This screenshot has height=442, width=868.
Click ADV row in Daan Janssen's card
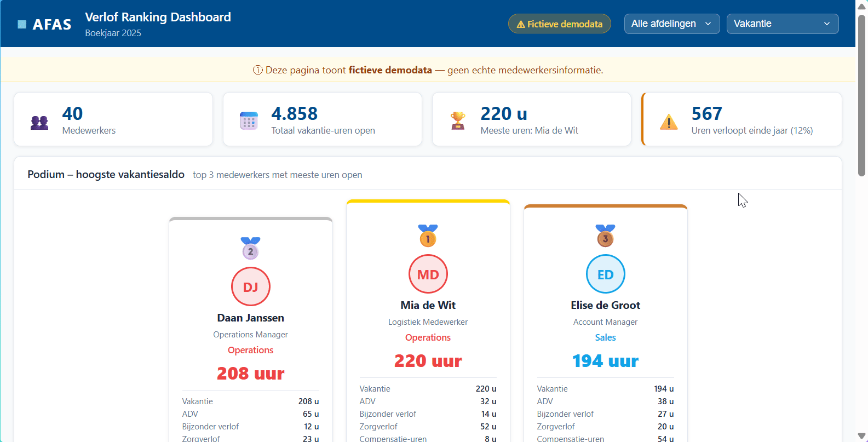[251, 414]
